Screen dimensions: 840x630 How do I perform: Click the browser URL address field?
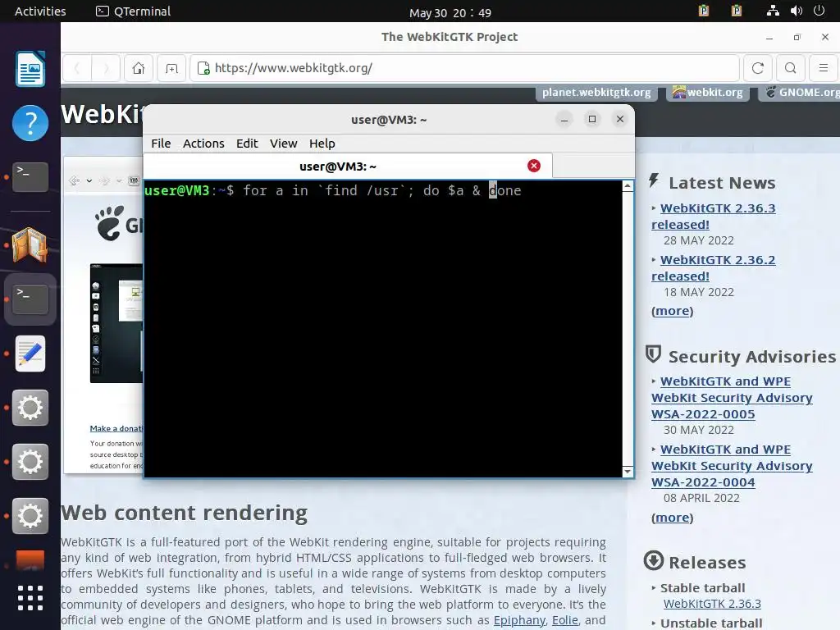click(x=465, y=68)
